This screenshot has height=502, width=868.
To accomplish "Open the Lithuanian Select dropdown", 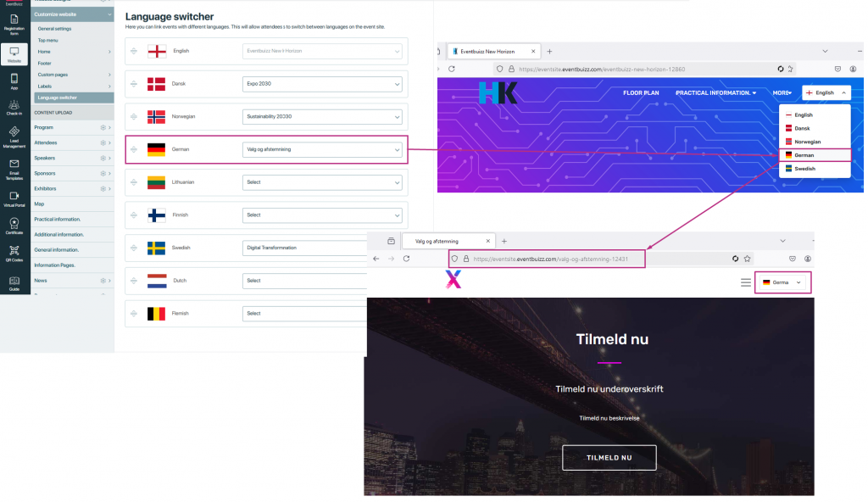I will [322, 182].
